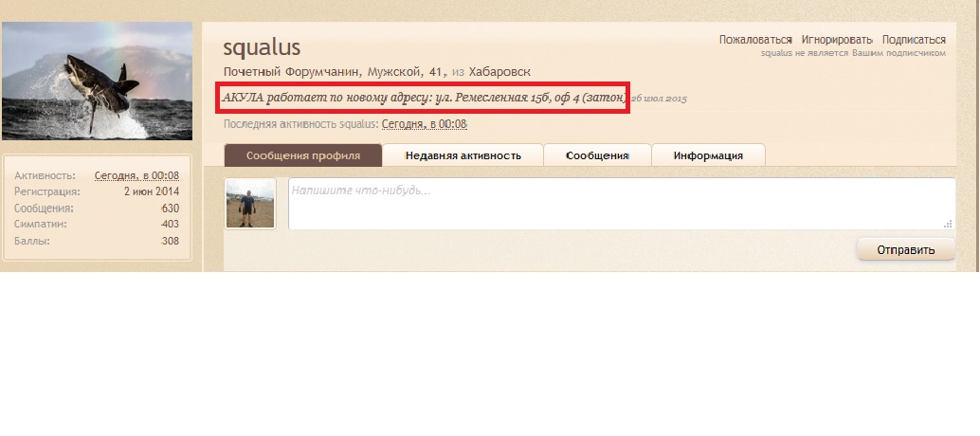Follow the user with Подписаться link

913,40
